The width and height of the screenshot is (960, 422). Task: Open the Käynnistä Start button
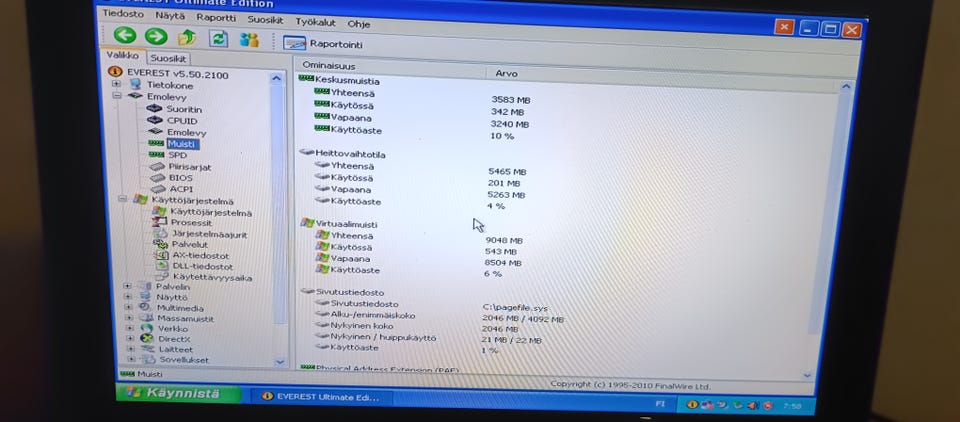pyautogui.click(x=178, y=393)
